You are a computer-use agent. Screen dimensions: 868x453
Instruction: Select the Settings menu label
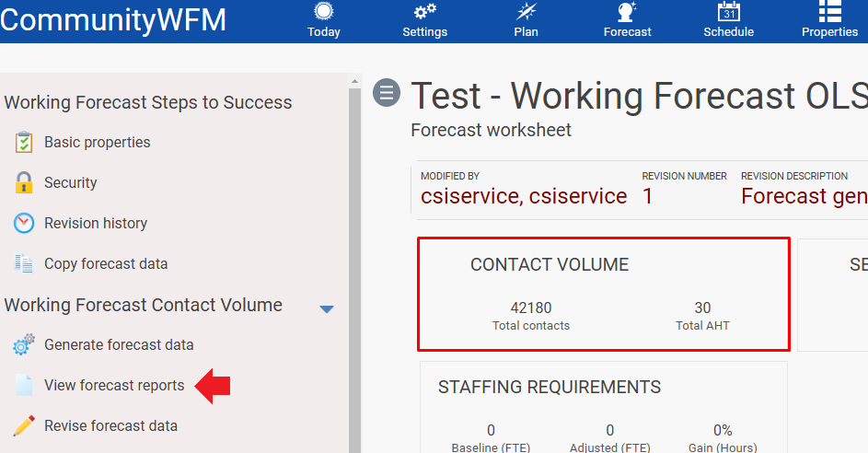click(424, 32)
